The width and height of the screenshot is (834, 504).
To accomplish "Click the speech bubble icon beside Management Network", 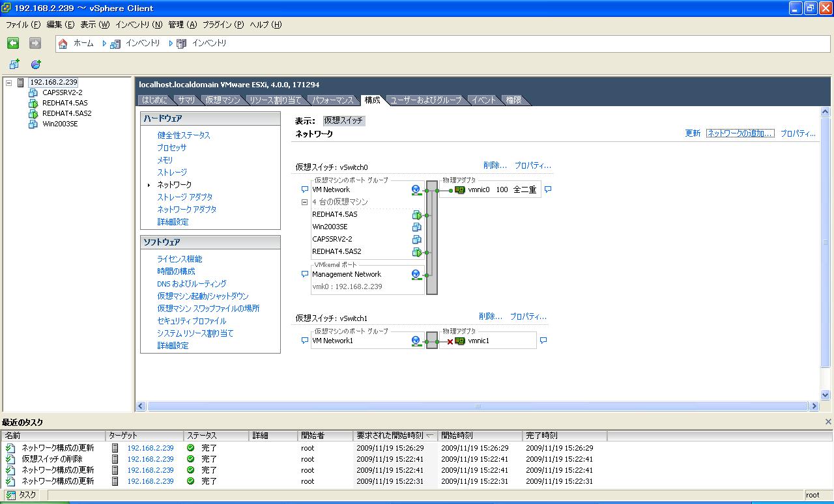I will pyautogui.click(x=304, y=275).
